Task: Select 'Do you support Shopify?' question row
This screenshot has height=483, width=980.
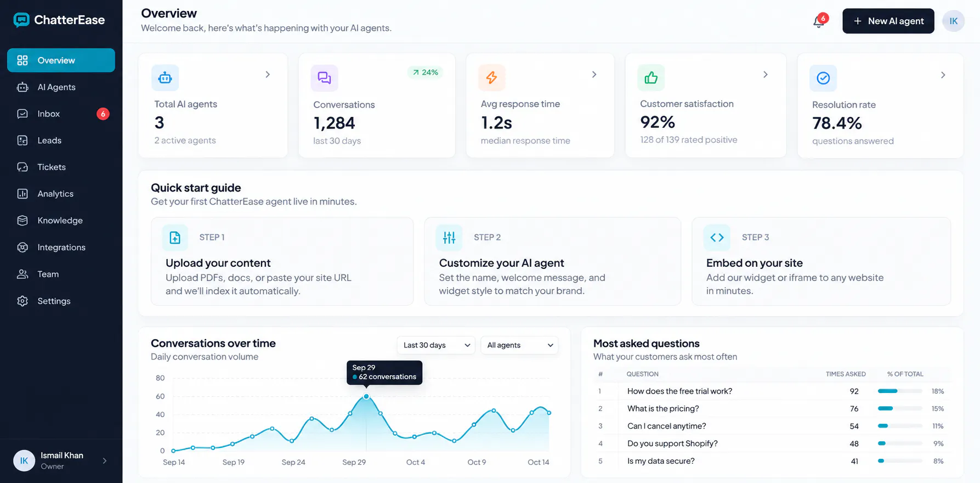Action: [x=772, y=444]
